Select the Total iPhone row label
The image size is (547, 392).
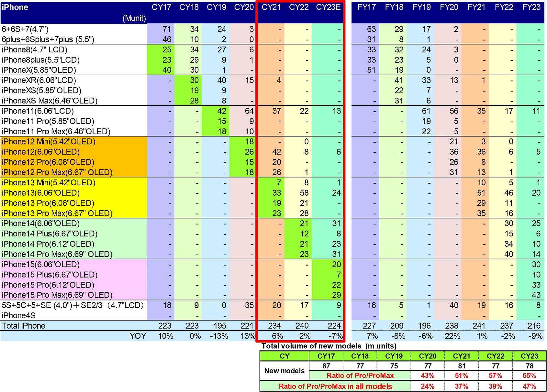point(24,326)
